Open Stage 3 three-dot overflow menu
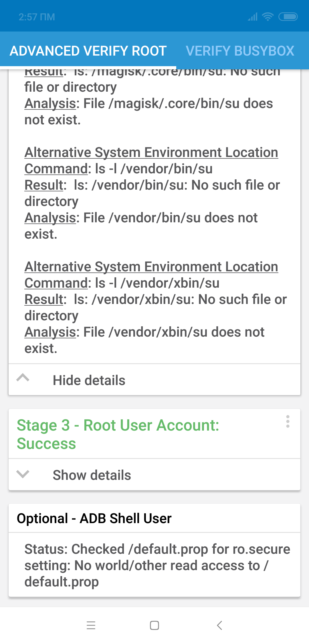 288,422
